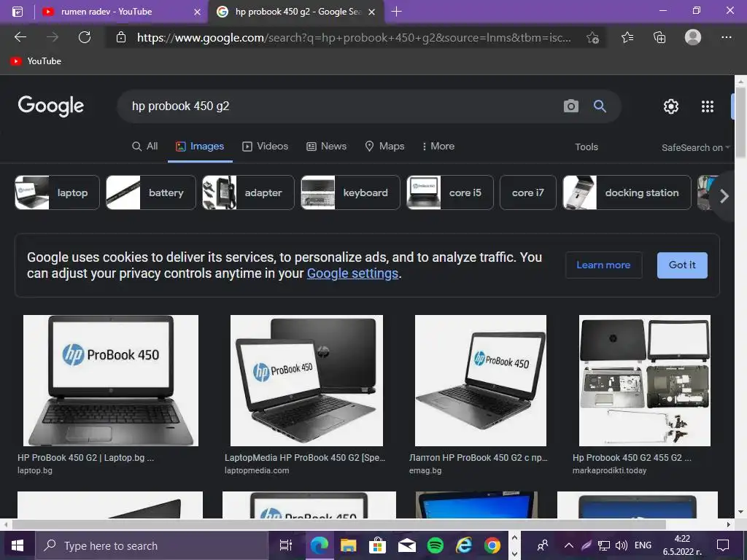Reload the page with the refresh icon
The image size is (747, 560).
85,37
